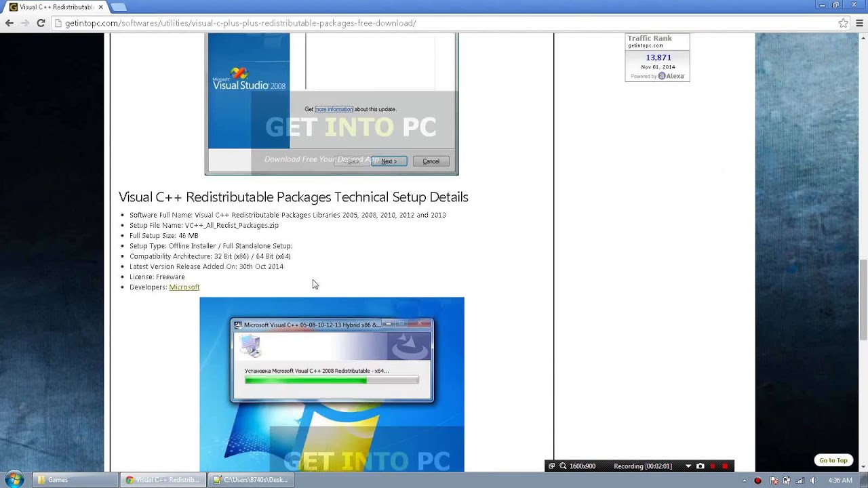Open the network signal tray icon
The height and width of the screenshot is (488, 868).
coord(800,481)
